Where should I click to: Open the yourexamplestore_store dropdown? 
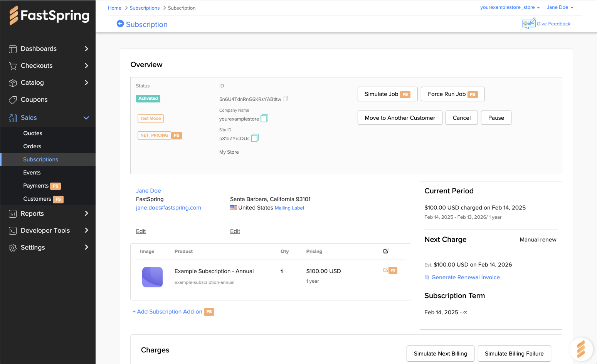pos(510,7)
